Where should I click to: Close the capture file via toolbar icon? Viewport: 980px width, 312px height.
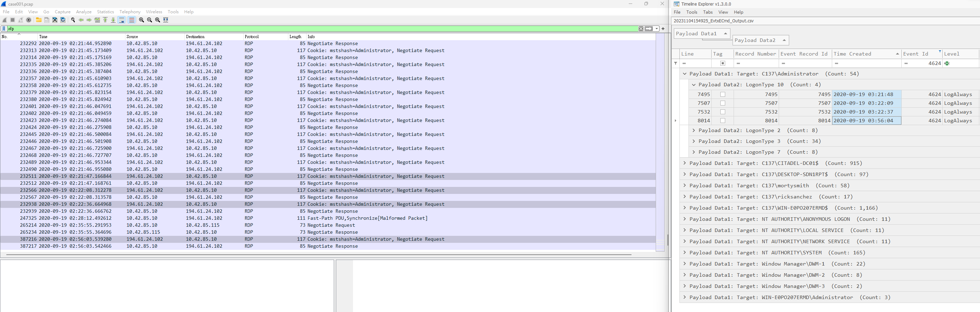pyautogui.click(x=55, y=20)
